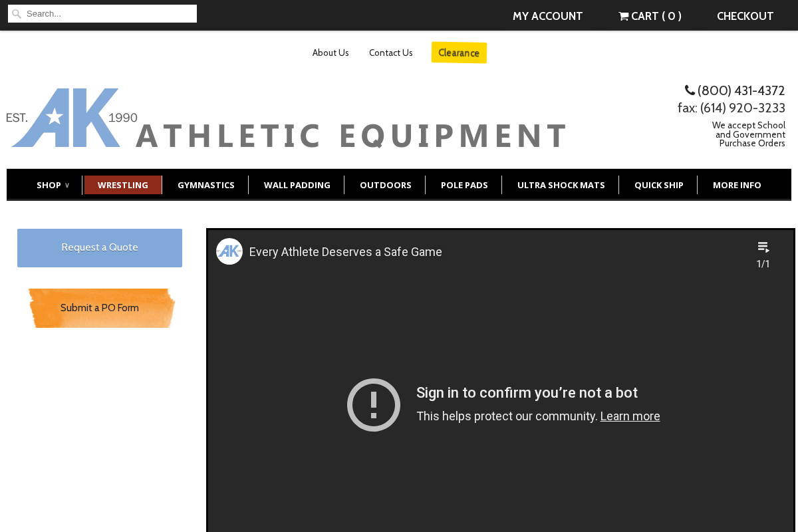Open the video playlist queue icon

click(763, 247)
